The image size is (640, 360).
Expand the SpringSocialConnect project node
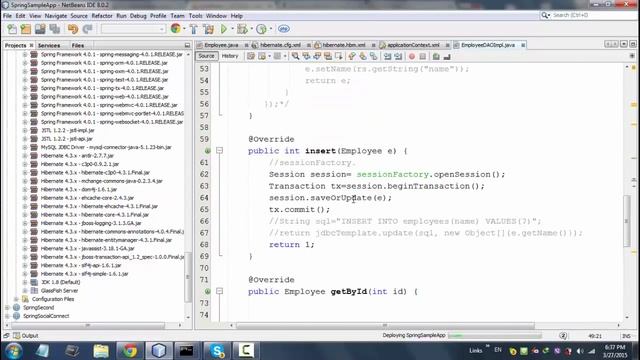pos(7,316)
